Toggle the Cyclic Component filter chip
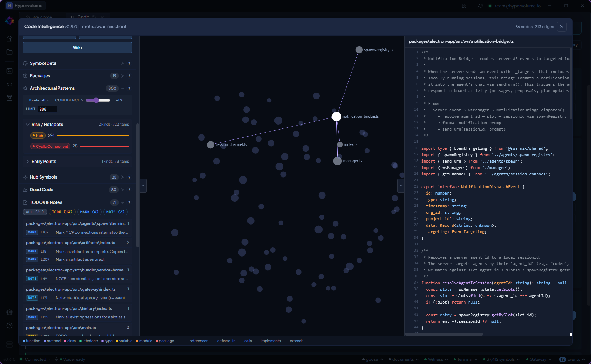Screen dimensions: 591x364 (x=50, y=146)
